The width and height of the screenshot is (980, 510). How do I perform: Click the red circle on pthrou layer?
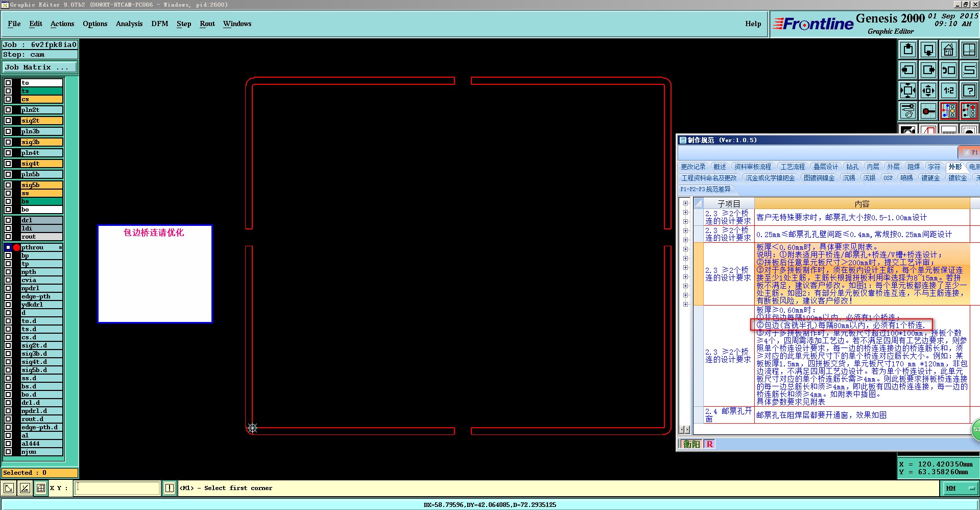(x=16, y=247)
